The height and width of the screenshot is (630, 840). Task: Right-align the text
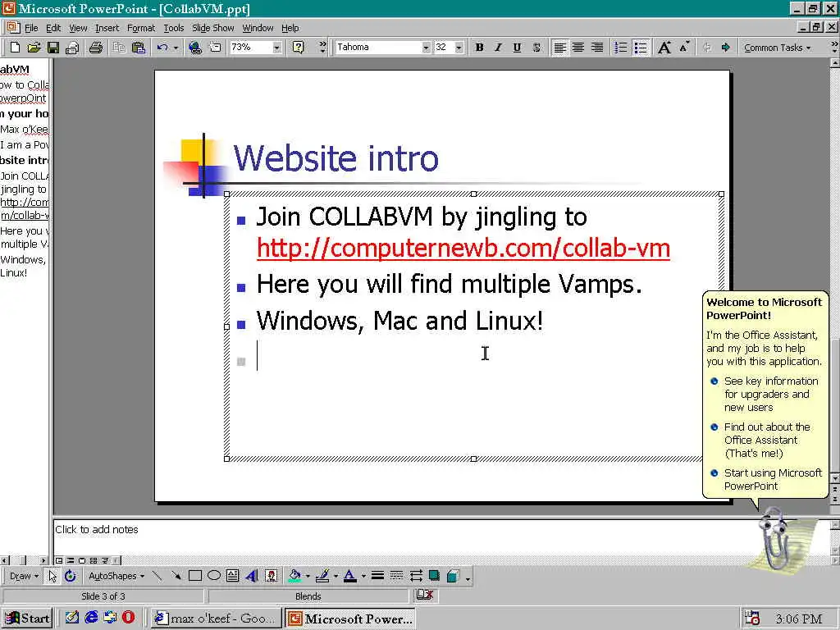pos(597,48)
